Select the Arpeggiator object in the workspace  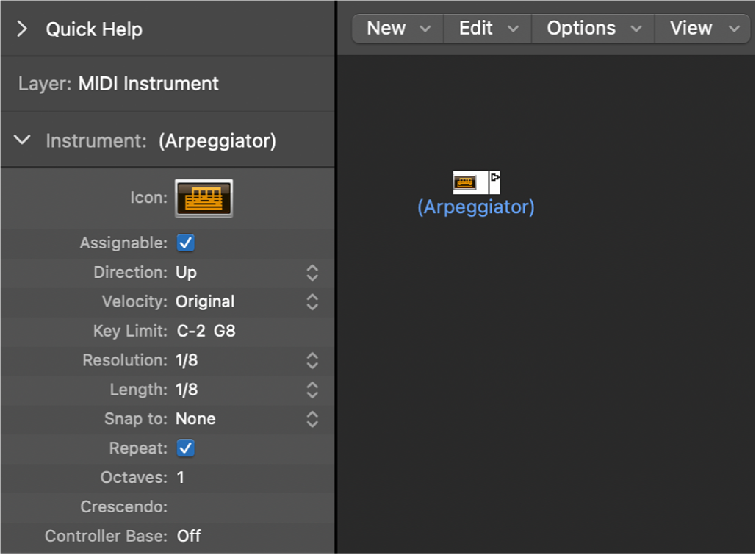pyautogui.click(x=470, y=182)
